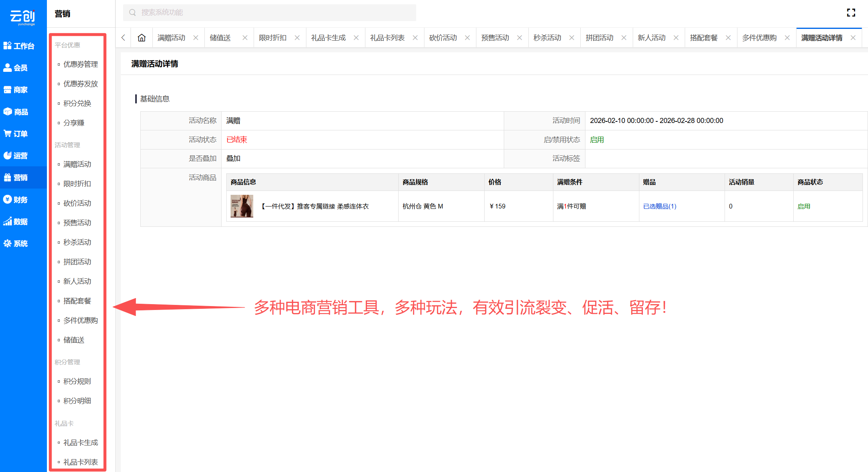The image size is (868, 472).
Task: Open the 秒杀活动 tab
Action: pyautogui.click(x=547, y=37)
